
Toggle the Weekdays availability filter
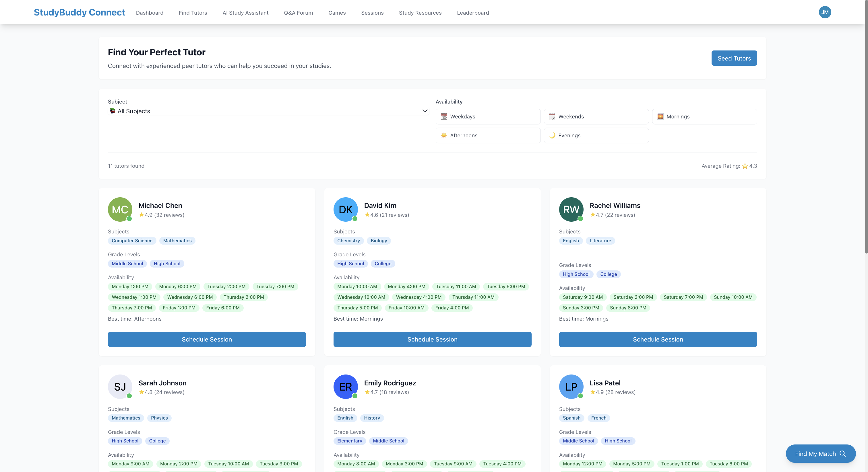click(488, 116)
